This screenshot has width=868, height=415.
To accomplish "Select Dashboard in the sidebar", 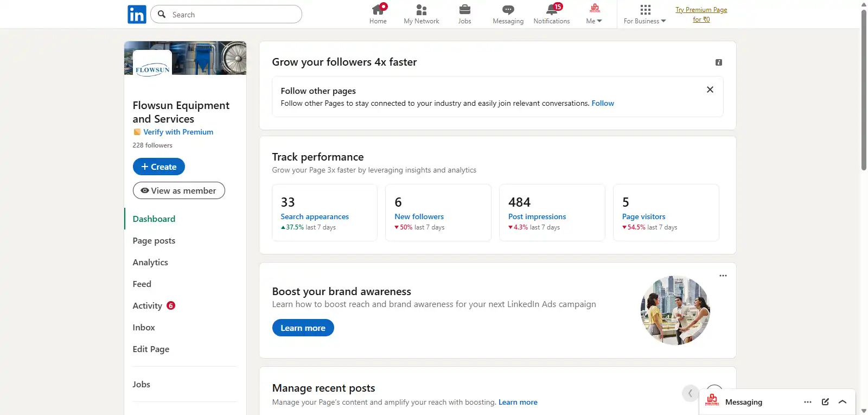I will point(154,219).
